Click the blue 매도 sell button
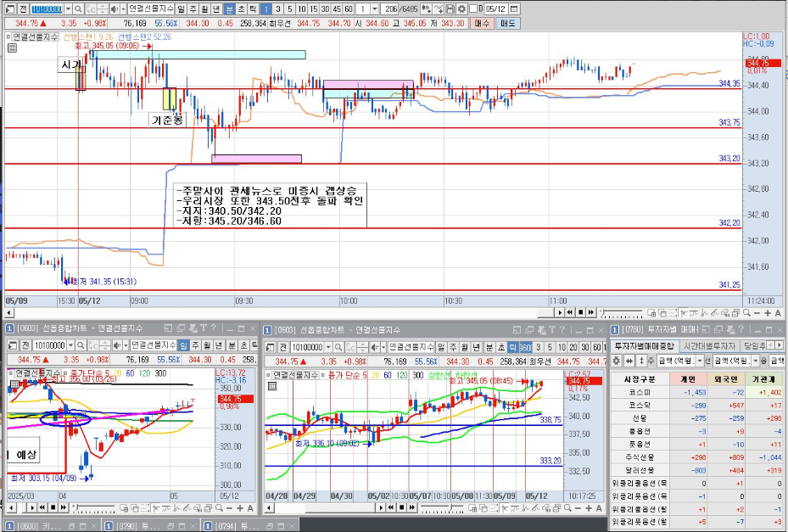Image resolution: width=788 pixels, height=532 pixels. 507,23
